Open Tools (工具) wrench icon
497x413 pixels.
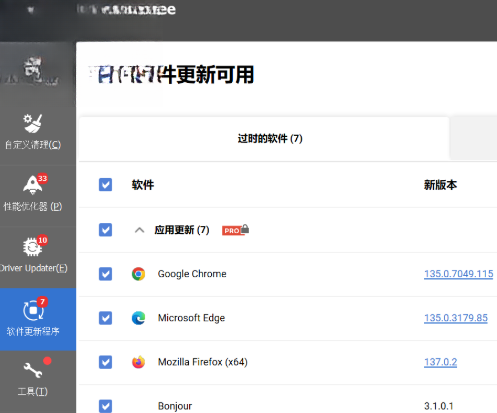(x=33, y=370)
